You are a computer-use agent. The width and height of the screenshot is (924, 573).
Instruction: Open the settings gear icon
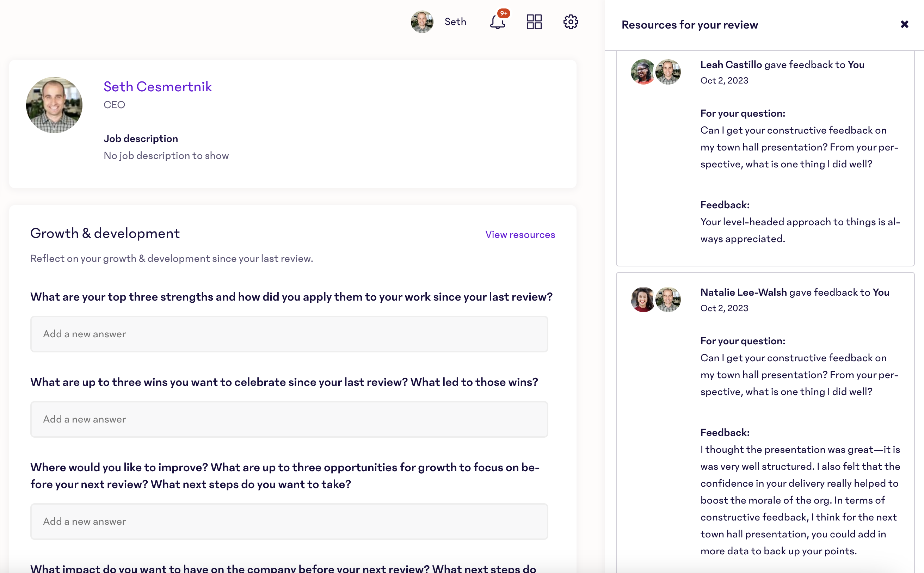[x=570, y=22]
